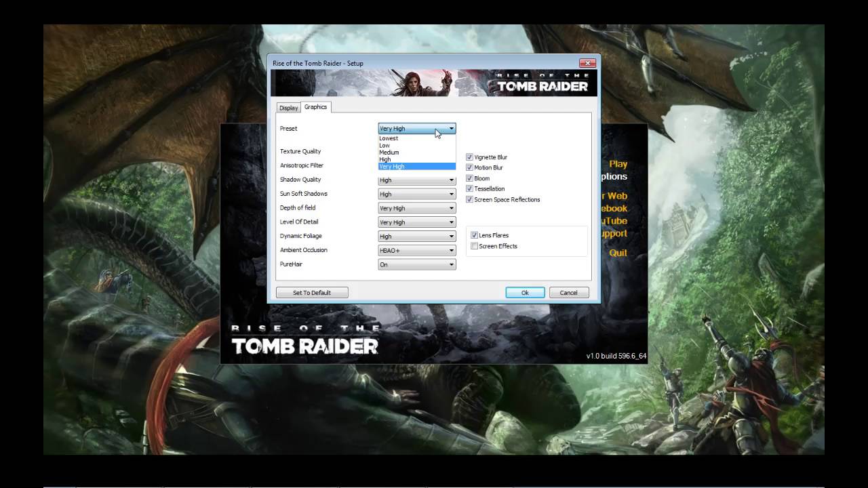868x488 pixels.
Task: Expand the Shadow Quality dropdown
Action: (x=417, y=180)
